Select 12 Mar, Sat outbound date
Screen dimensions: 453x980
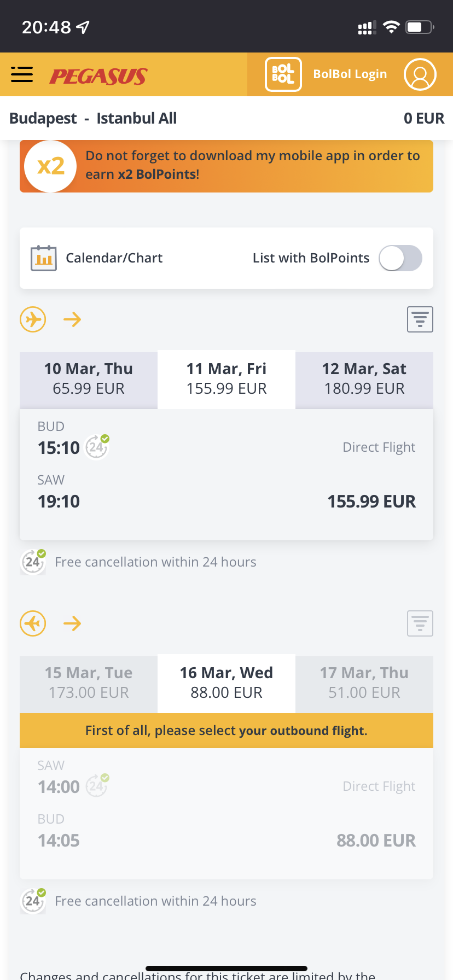pos(364,378)
